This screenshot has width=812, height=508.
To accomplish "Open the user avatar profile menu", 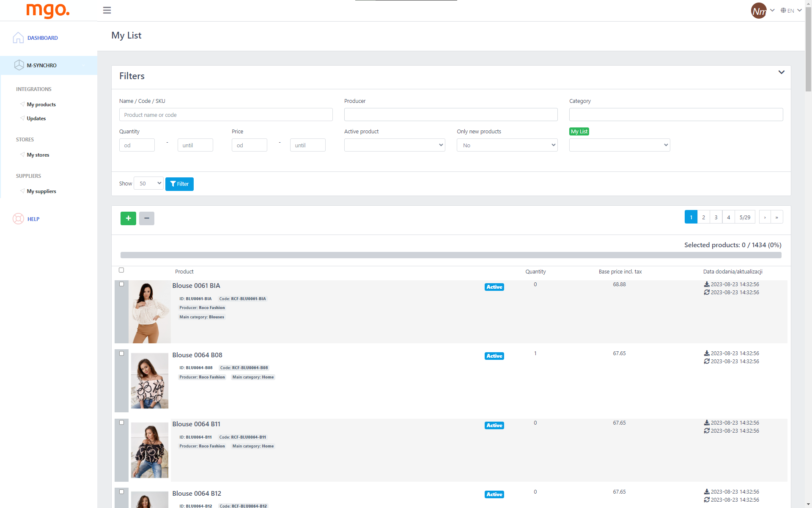I will (759, 11).
